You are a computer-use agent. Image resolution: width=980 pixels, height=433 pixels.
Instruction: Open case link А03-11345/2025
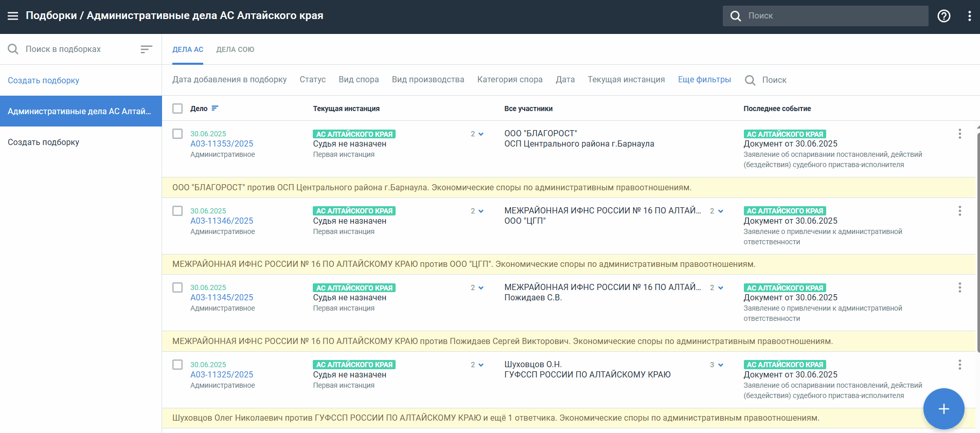pyautogui.click(x=222, y=298)
